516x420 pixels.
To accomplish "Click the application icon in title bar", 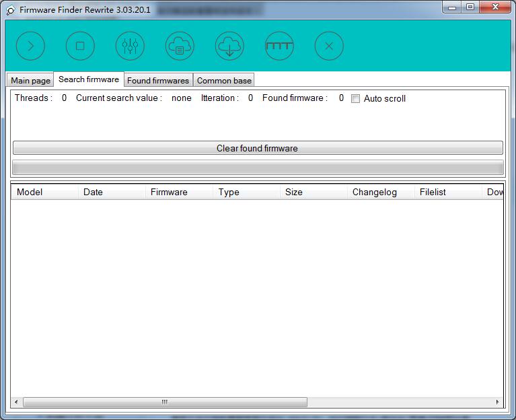I will coord(11,10).
